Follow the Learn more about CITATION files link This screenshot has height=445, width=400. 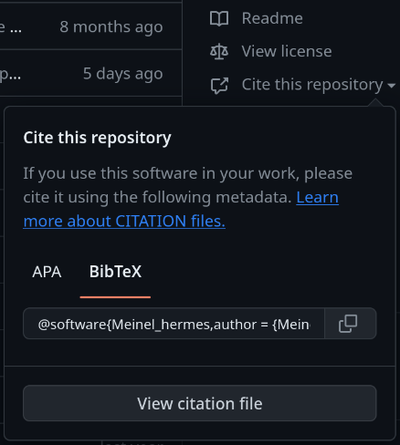coord(181,209)
